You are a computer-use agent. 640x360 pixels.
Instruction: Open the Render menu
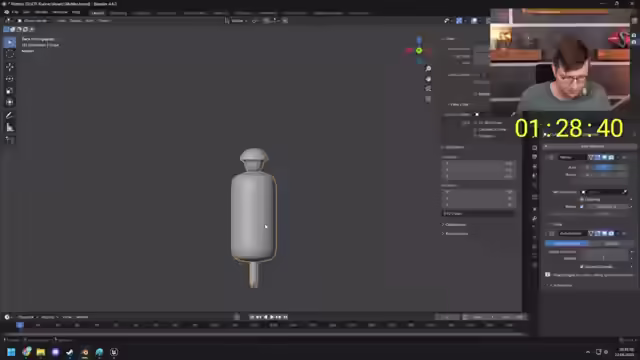(41, 12)
